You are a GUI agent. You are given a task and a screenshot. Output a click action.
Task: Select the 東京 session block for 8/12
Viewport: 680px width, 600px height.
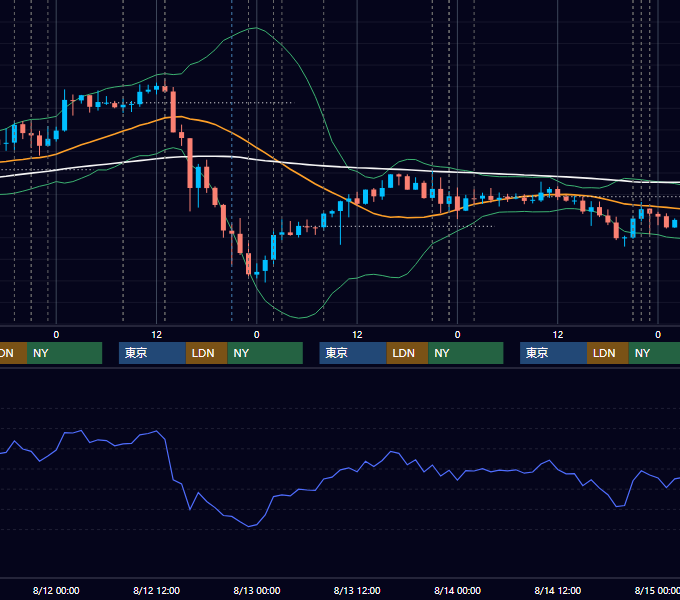[152, 353]
